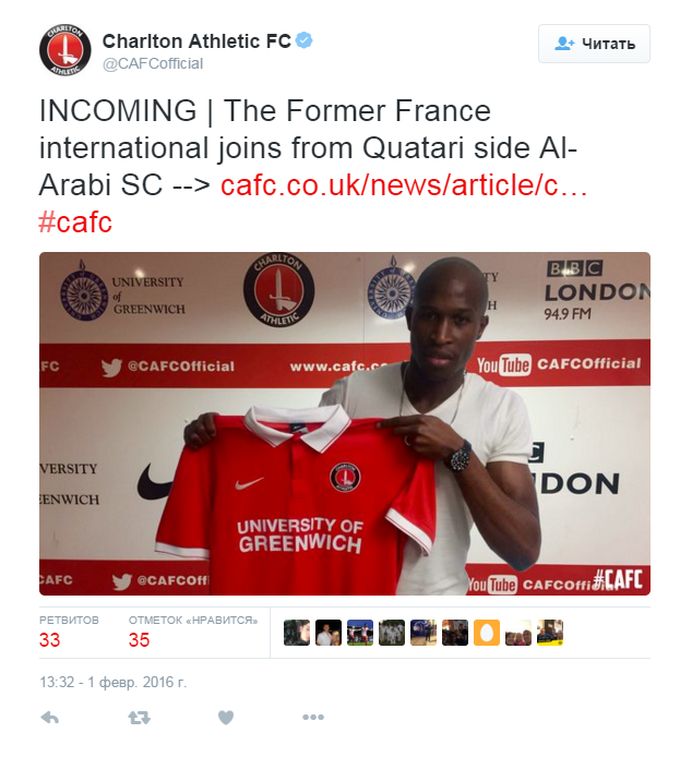Screen dimensions: 680x757
Task: Click the reply arrow icon
Action: tap(50, 718)
